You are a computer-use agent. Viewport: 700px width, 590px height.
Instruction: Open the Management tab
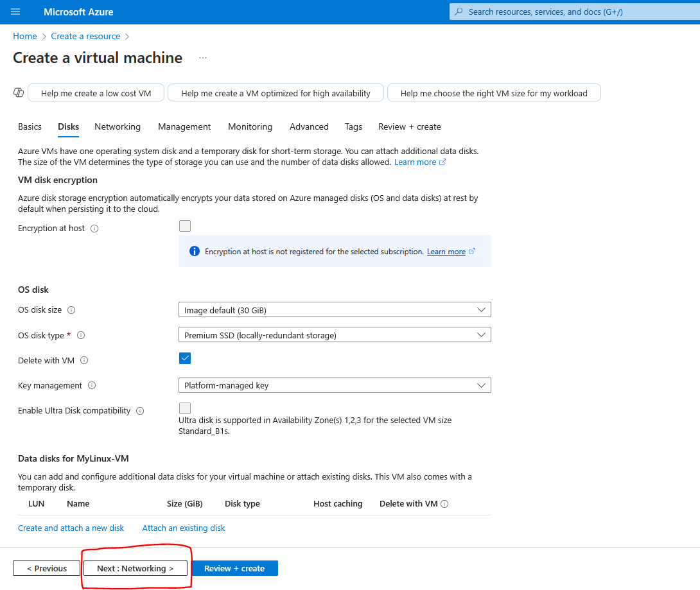(184, 126)
